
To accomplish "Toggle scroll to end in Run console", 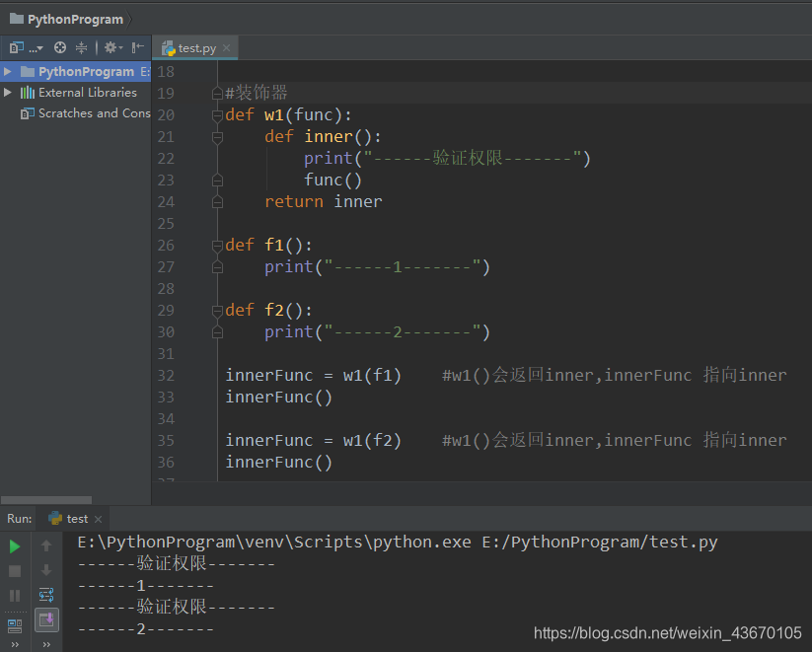I will (x=46, y=619).
